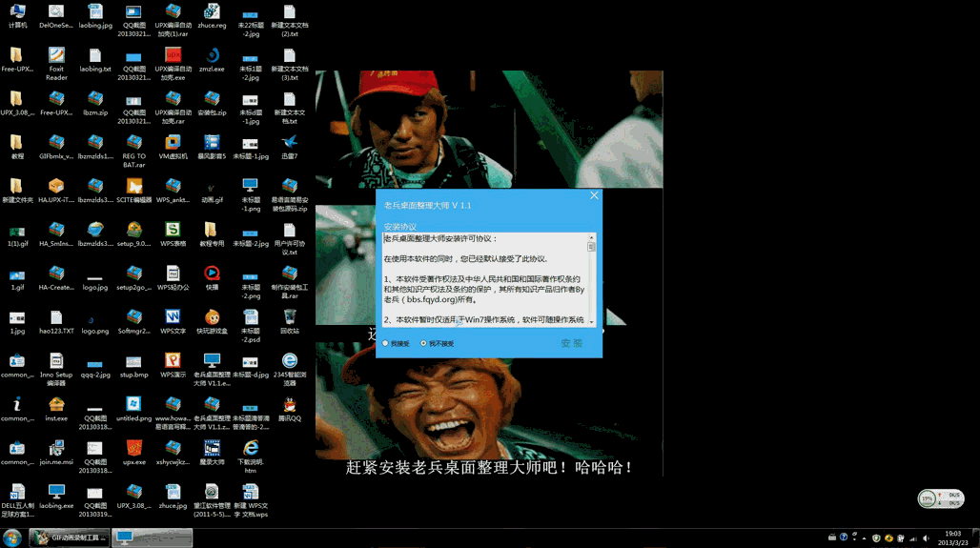The image size is (980, 548).
Task: Switch to GIF动画录制工具 taskbar window
Action: 70,538
